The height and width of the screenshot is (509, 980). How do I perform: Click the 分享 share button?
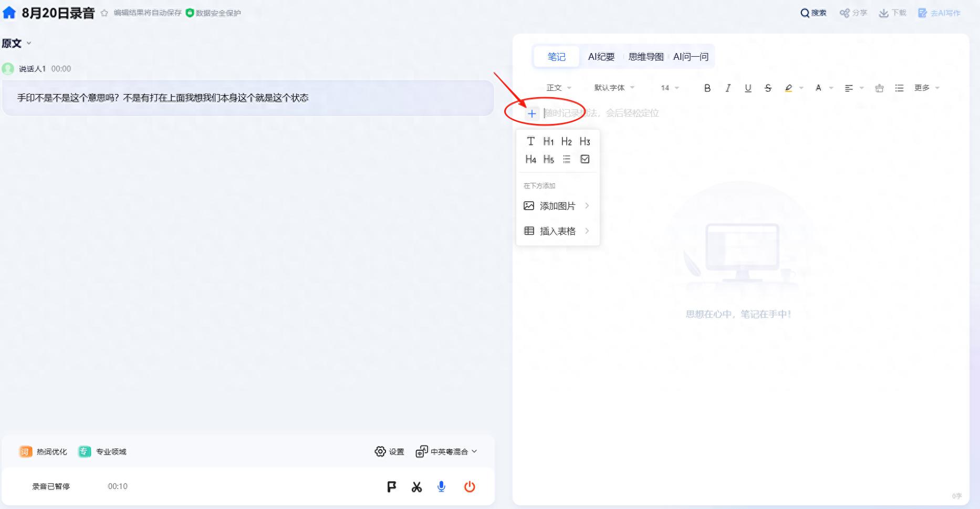pos(853,13)
